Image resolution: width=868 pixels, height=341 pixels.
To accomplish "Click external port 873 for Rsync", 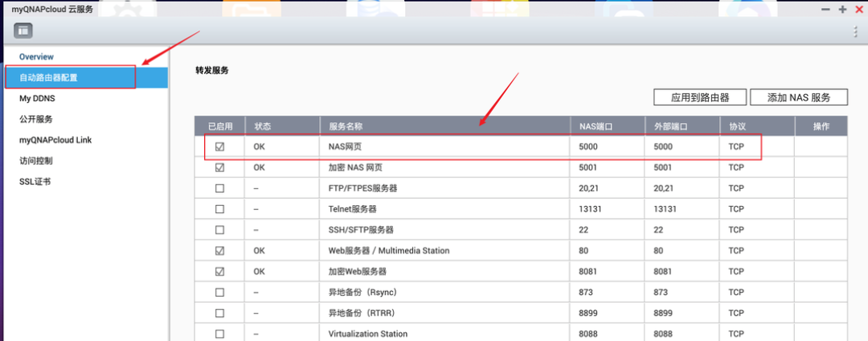I will pos(661,292).
